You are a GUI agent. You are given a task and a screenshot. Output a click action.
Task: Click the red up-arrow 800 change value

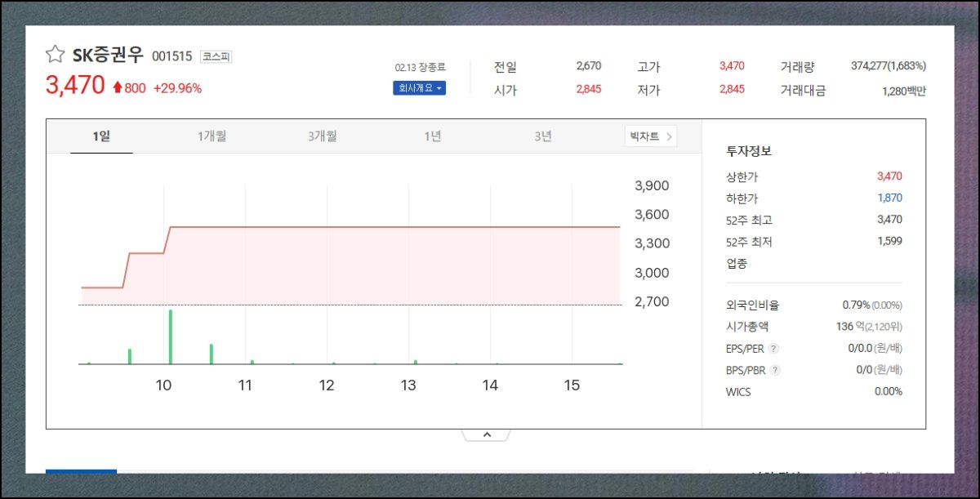pos(129,88)
